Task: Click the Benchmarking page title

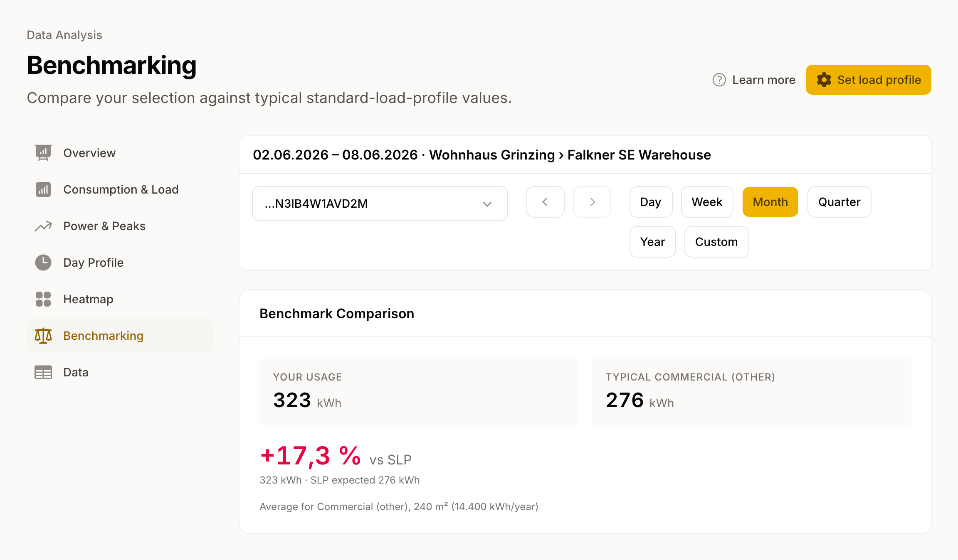Action: pyautogui.click(x=112, y=66)
